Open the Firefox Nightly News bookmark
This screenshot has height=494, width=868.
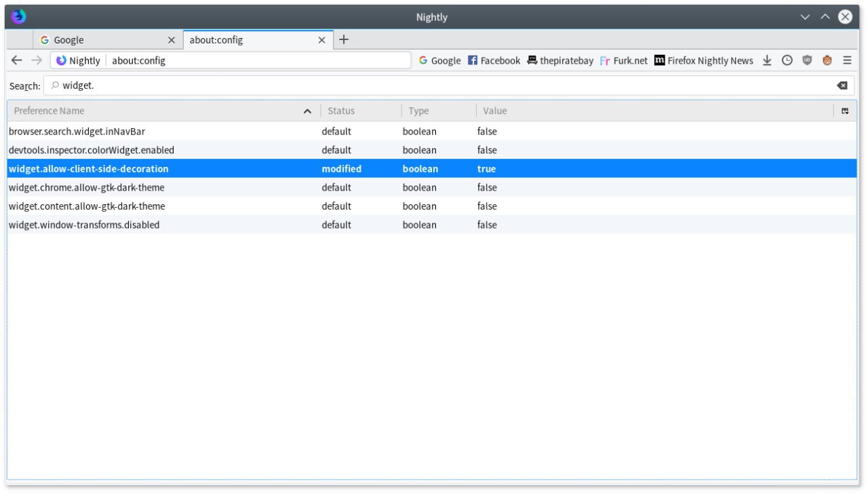point(704,60)
